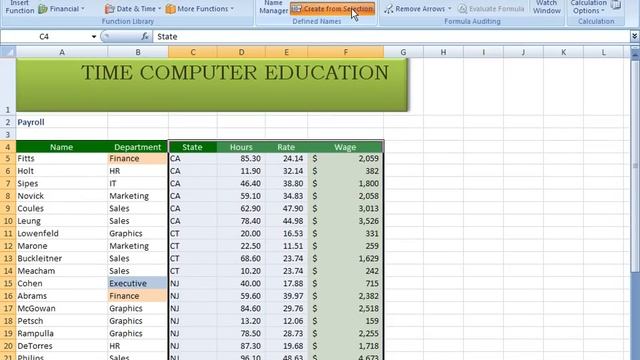The height and width of the screenshot is (360, 640).
Task: Open the Date & Time dropdown arrow
Action: point(159,9)
